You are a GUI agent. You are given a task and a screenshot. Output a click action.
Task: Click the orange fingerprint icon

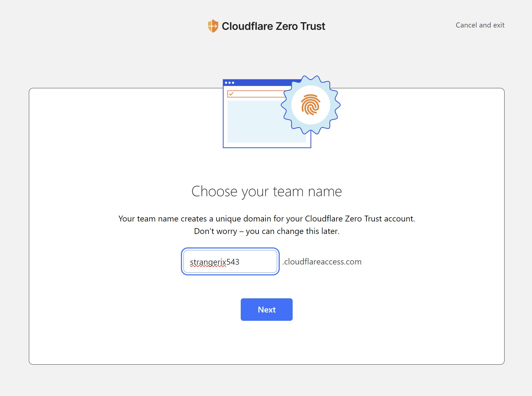(x=311, y=105)
